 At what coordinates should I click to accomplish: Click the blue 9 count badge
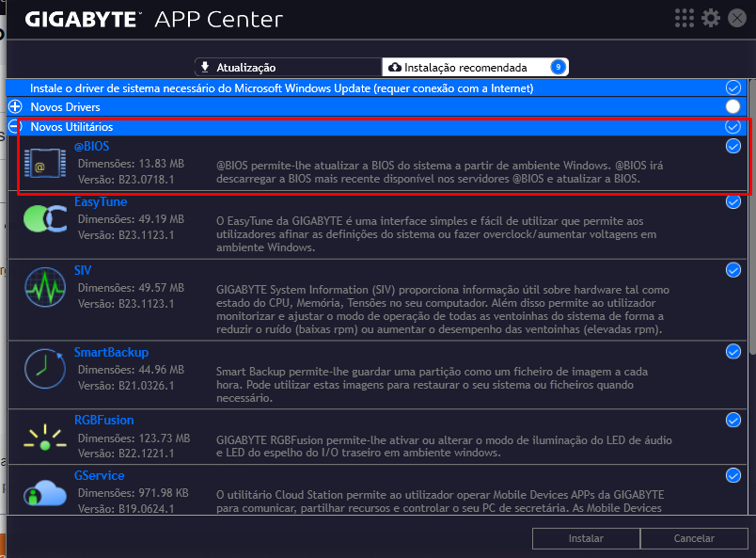(558, 67)
